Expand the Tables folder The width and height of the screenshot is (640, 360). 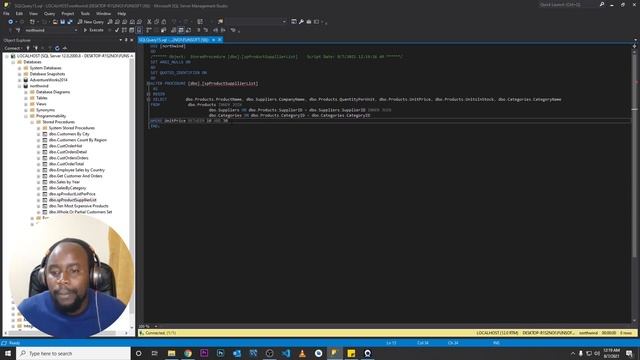pyautogui.click(x=26, y=98)
